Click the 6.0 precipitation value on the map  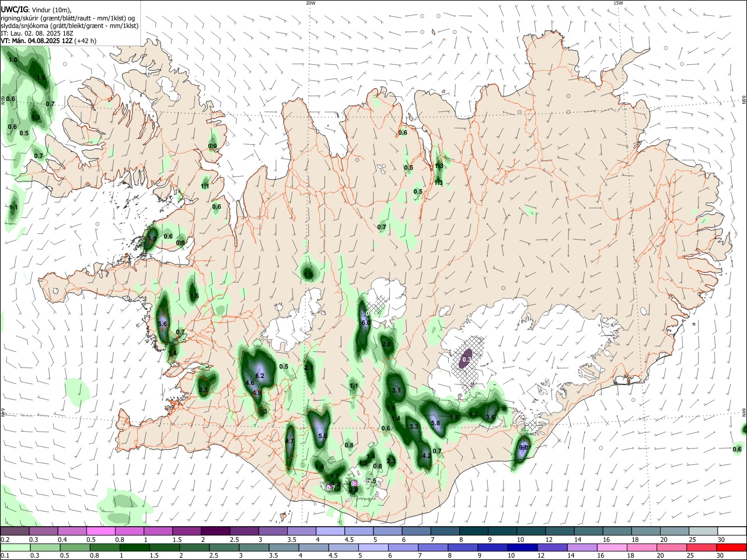click(x=366, y=323)
